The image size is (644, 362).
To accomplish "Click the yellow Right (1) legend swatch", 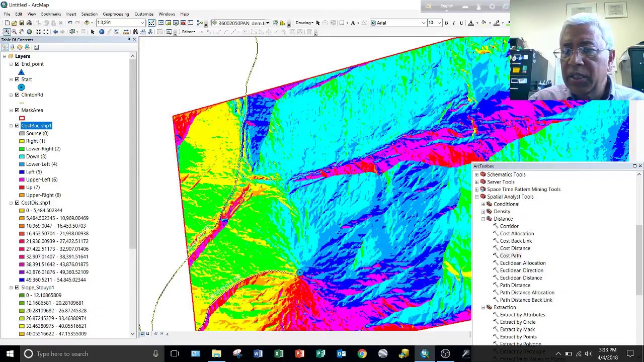I will coord(22,141).
